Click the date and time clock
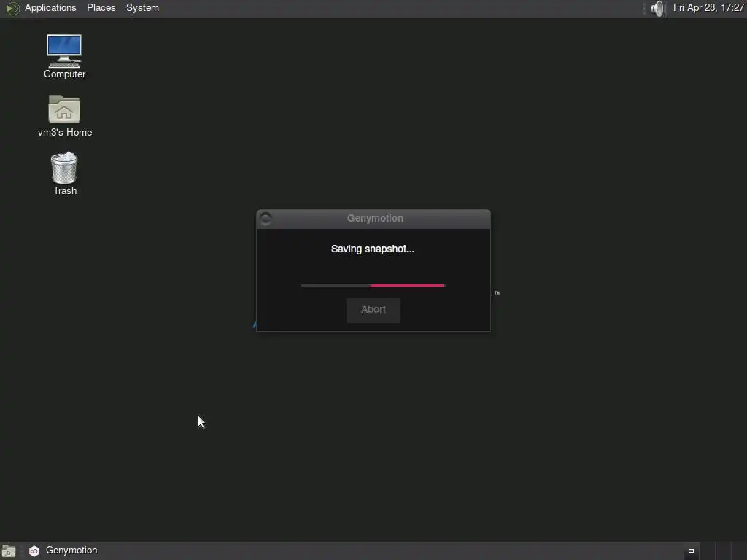747x560 pixels. 708,7
